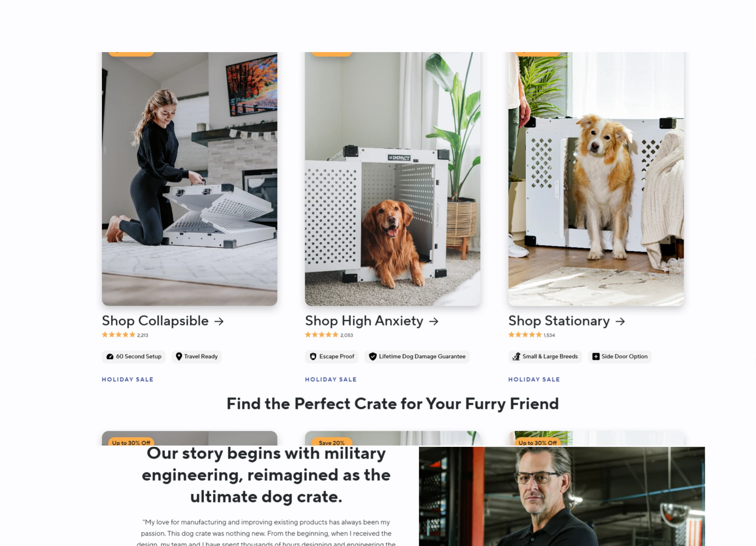Image resolution: width=756 pixels, height=546 pixels.
Task: Click the arrow after Shop Stationary
Action: pos(620,321)
